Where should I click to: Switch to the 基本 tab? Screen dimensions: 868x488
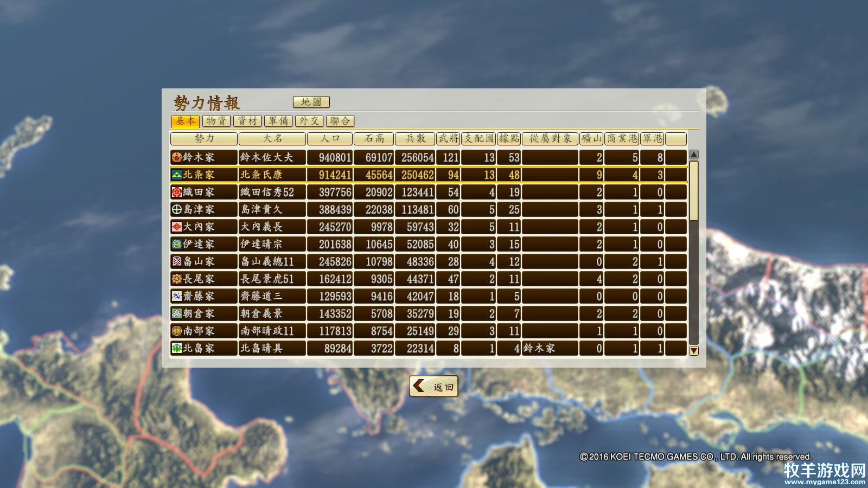[186, 121]
